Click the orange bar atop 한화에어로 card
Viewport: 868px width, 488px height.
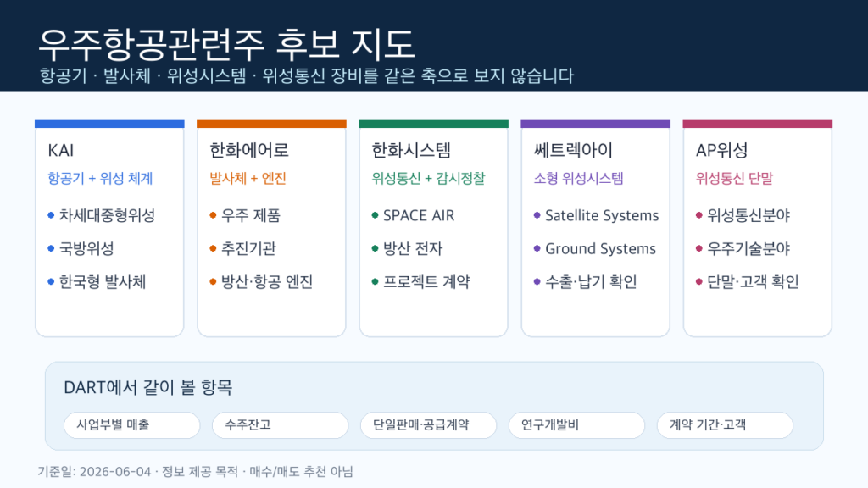click(272, 124)
